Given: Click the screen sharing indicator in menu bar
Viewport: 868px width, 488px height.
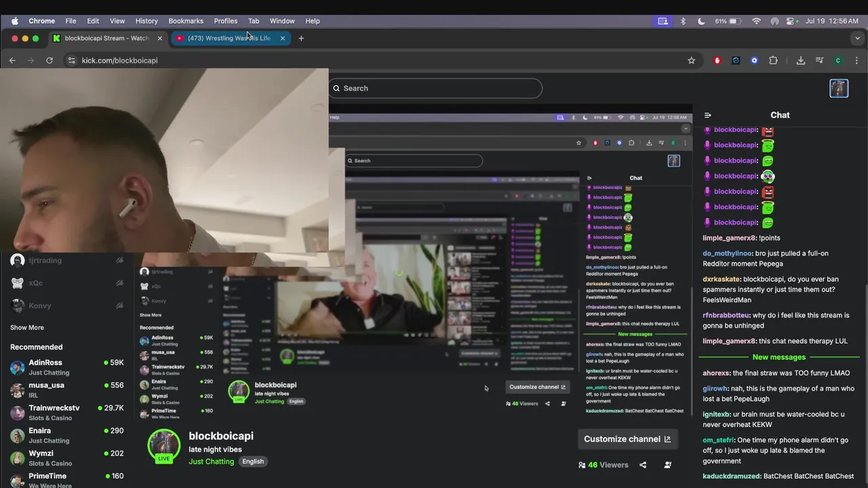Looking at the screenshot, I should pos(663,21).
